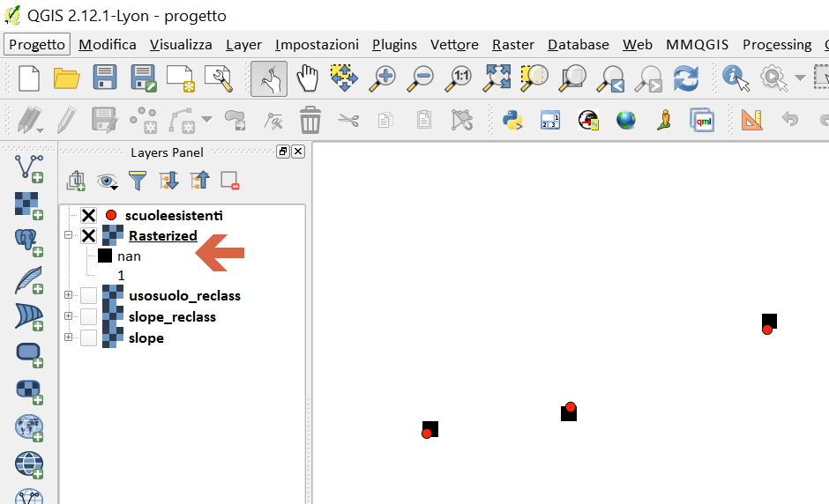Open the project folder icon
The image size is (829, 504).
pos(67,78)
